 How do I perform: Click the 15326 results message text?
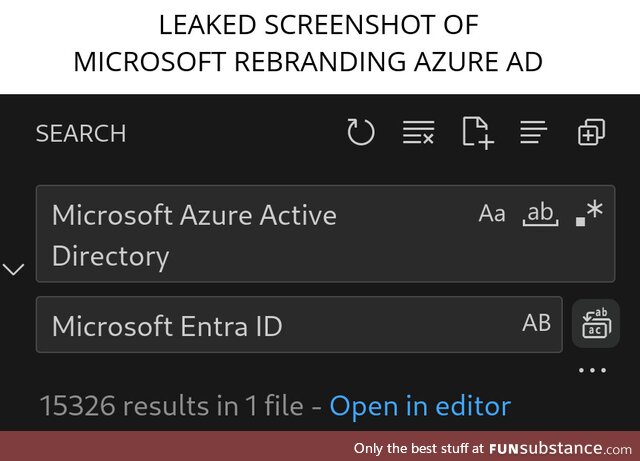point(170,406)
